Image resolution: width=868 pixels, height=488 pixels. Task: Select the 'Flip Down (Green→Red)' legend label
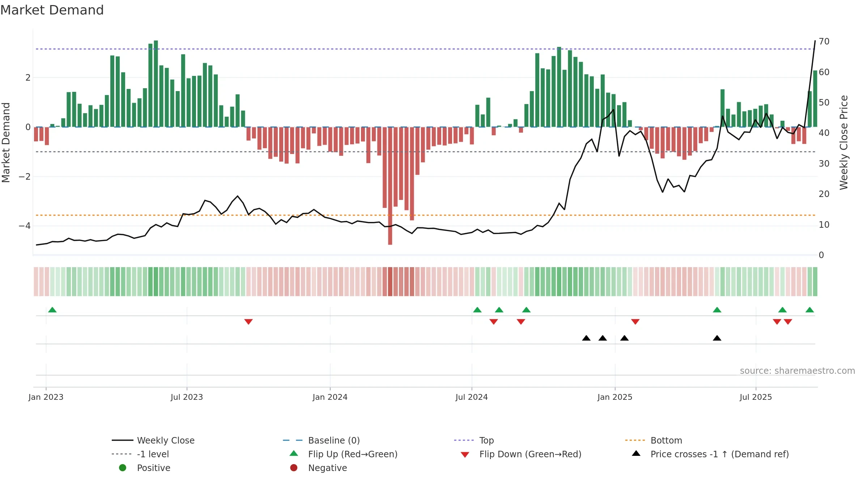tap(530, 454)
